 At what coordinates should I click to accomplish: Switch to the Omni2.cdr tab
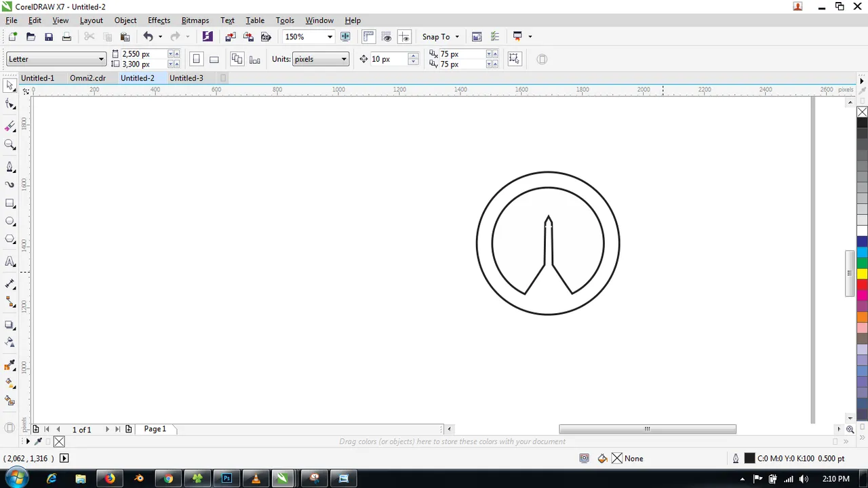(x=87, y=78)
